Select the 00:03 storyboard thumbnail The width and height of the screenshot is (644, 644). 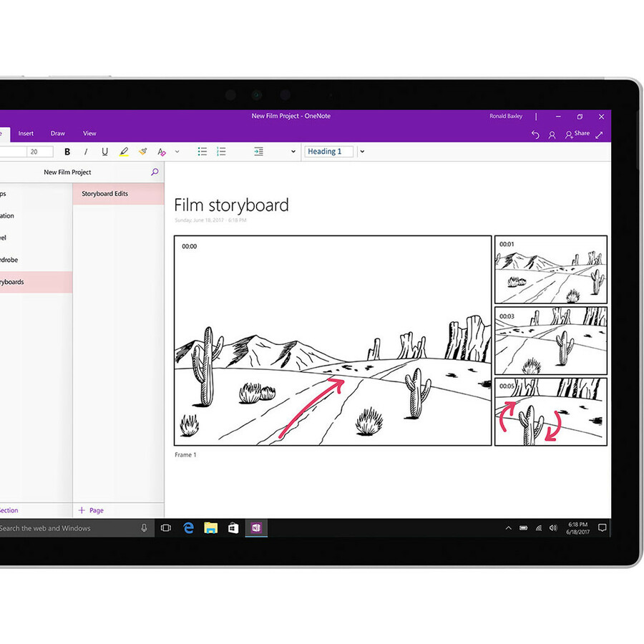coord(550,341)
